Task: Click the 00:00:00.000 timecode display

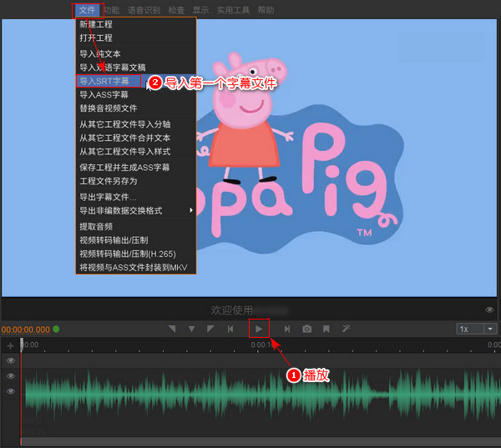Action: point(26,330)
